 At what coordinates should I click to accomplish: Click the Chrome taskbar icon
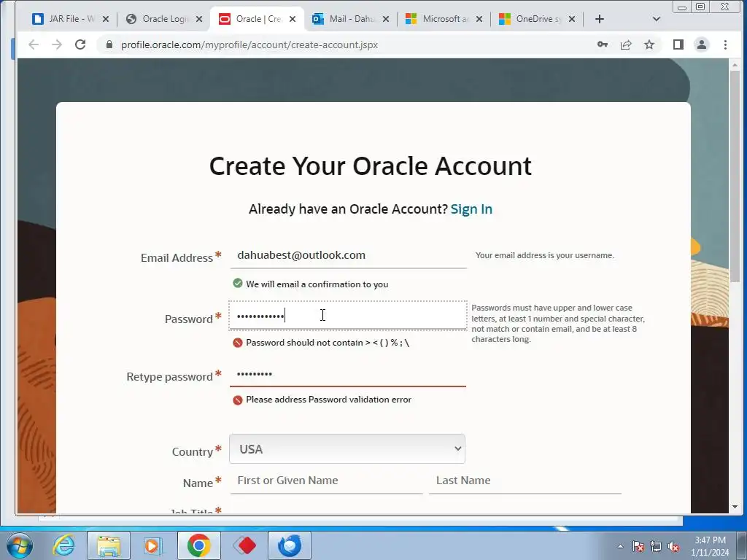tap(199, 545)
